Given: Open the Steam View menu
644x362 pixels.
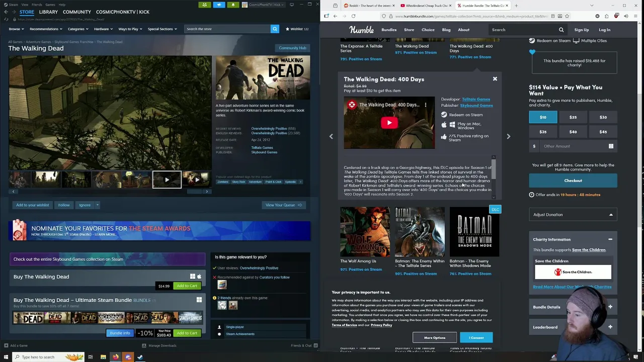Looking at the screenshot, I should click(x=25, y=5).
